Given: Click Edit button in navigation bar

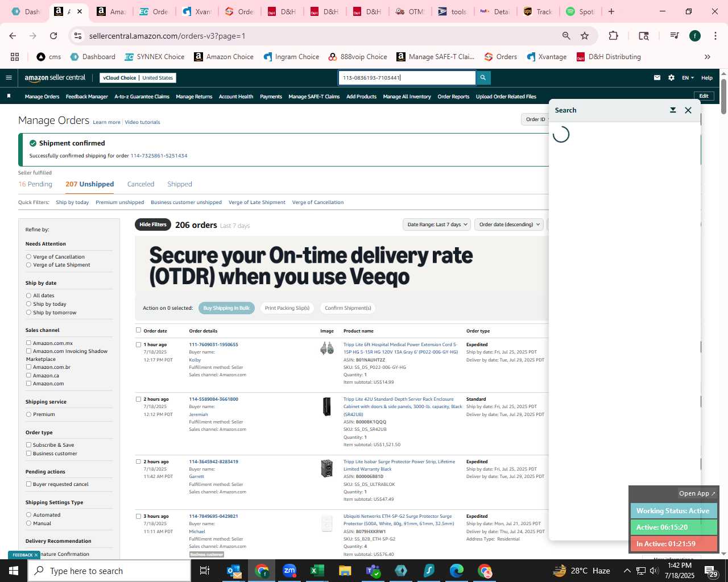Looking at the screenshot, I should (704, 96).
